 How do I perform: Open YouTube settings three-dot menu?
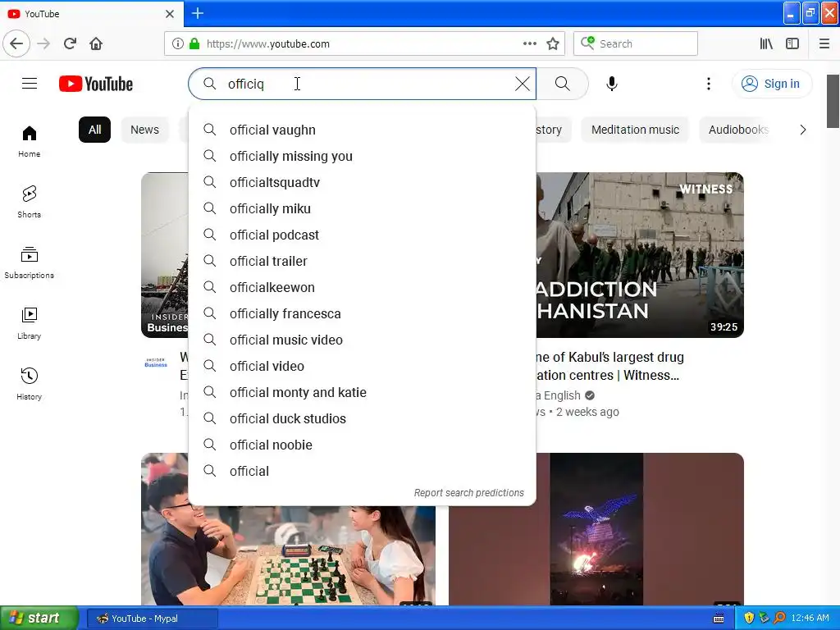click(x=708, y=84)
